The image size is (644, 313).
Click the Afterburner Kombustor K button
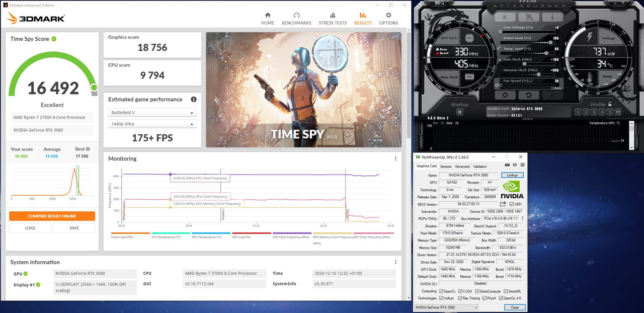pyautogui.click(x=505, y=17)
